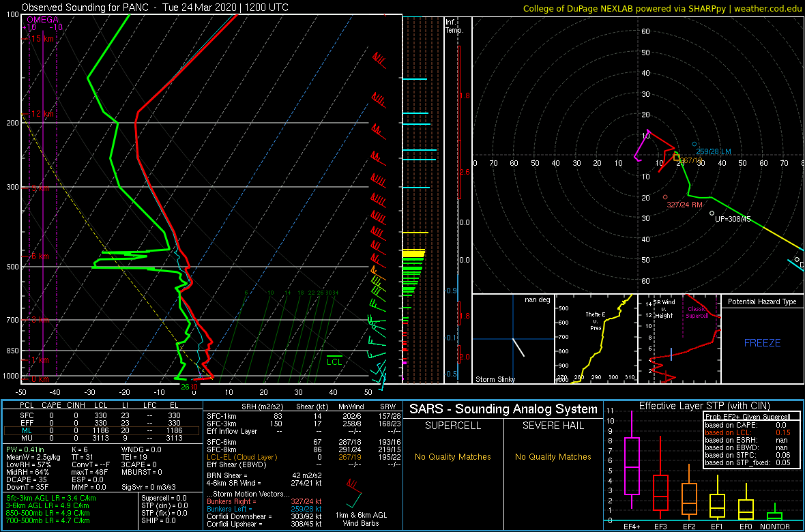Click the '1km & 6km AGL Wind Barbs' caption
Viewport: 805px width, 532px height.
click(361, 520)
